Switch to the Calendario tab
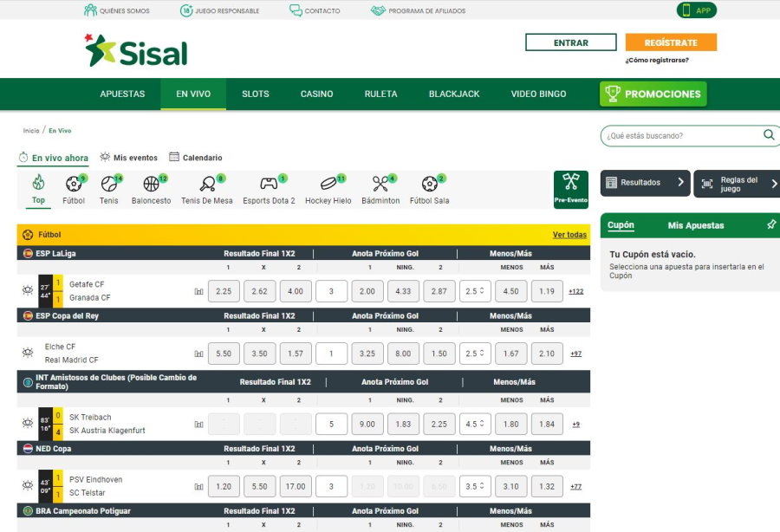 point(196,157)
